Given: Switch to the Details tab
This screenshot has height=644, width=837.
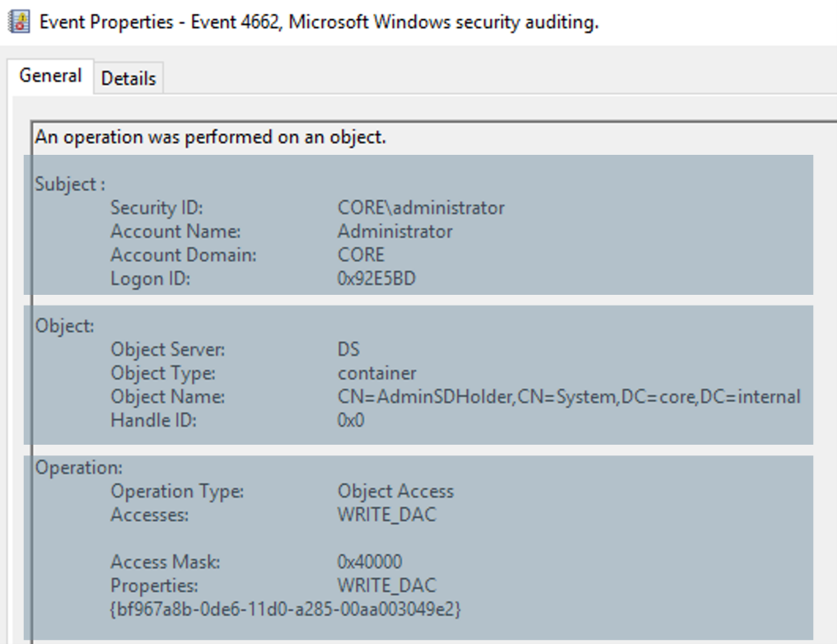Looking at the screenshot, I should (x=129, y=78).
